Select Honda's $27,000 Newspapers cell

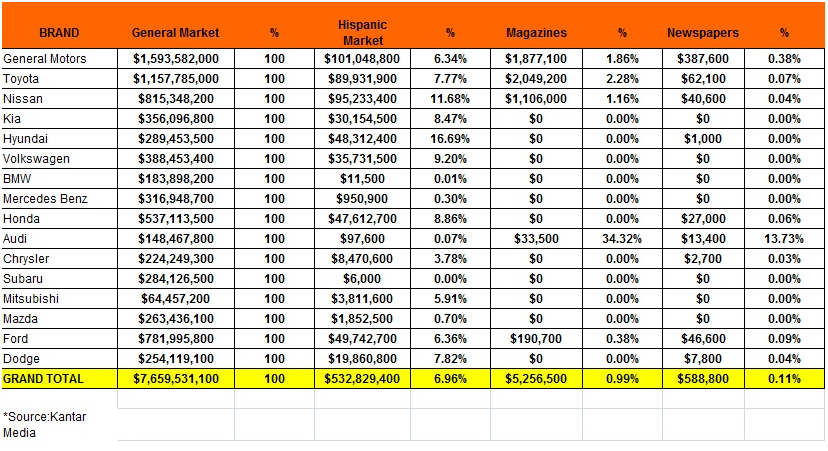703,219
